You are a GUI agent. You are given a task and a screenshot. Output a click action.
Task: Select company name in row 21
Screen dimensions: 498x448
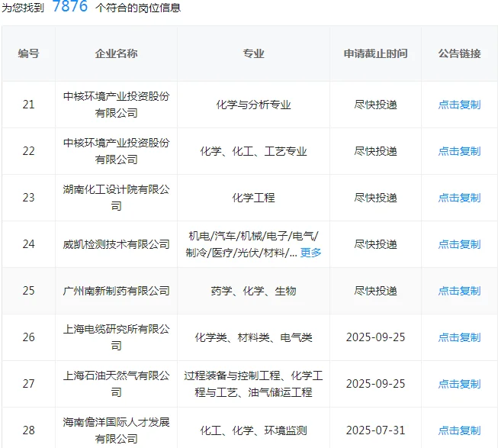click(116, 105)
